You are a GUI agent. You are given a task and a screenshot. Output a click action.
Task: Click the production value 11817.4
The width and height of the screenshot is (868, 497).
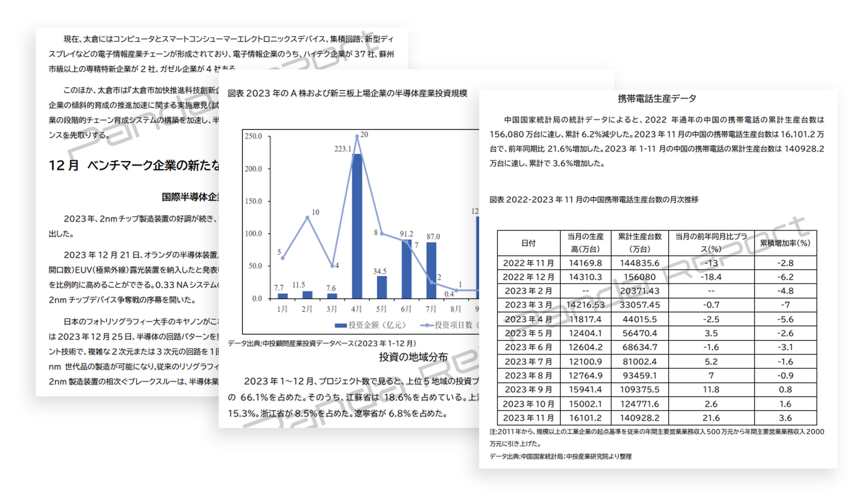tap(585, 319)
